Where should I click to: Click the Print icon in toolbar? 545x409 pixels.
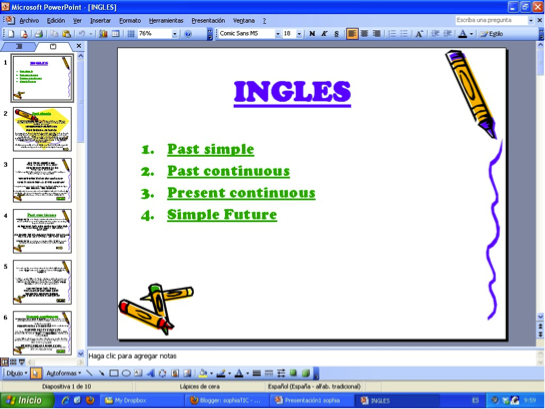point(39,34)
